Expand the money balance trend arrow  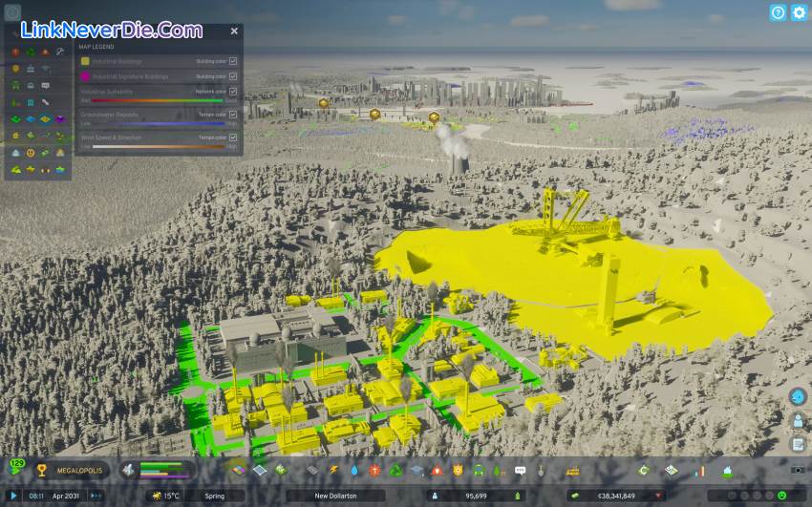click(x=658, y=496)
